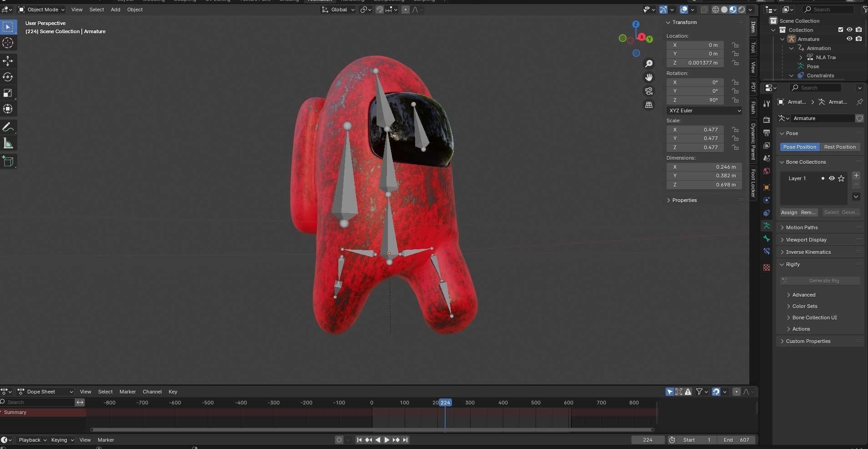Open the Object Data armature properties icon

tap(767, 226)
